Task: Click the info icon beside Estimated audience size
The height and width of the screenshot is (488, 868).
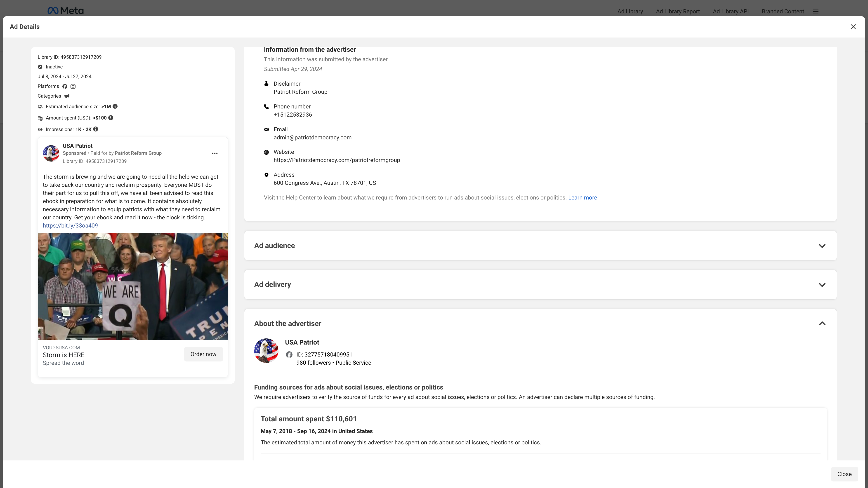Action: click(115, 106)
